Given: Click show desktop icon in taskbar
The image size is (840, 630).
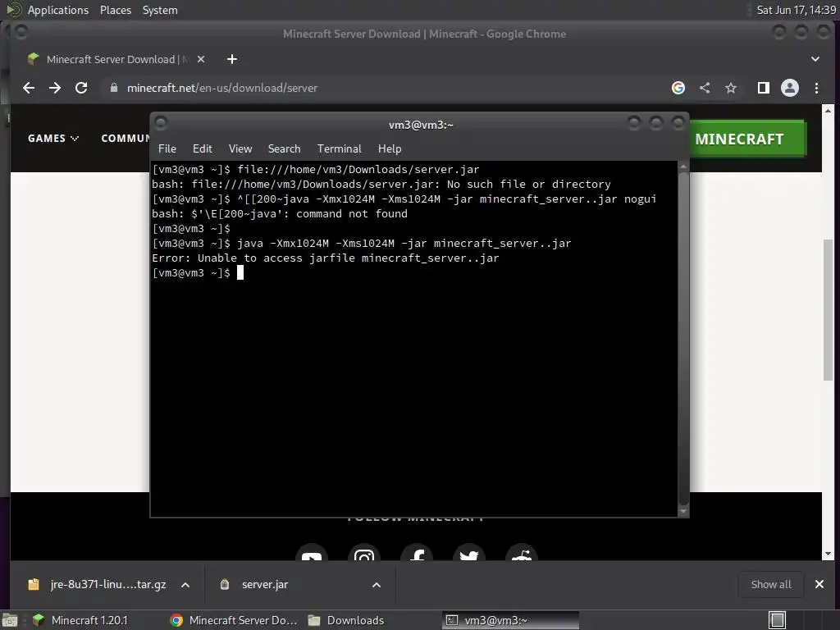Looking at the screenshot, I should pyautogui.click(x=10, y=620).
